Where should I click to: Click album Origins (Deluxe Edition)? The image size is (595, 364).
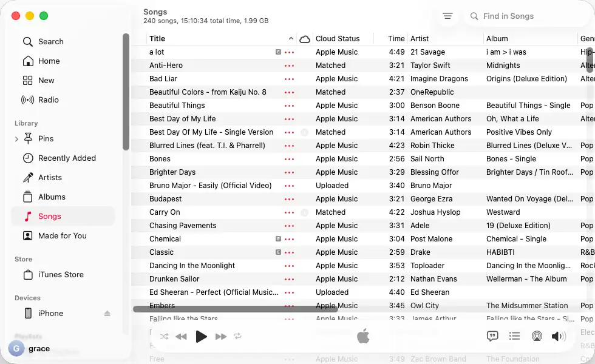coord(527,79)
